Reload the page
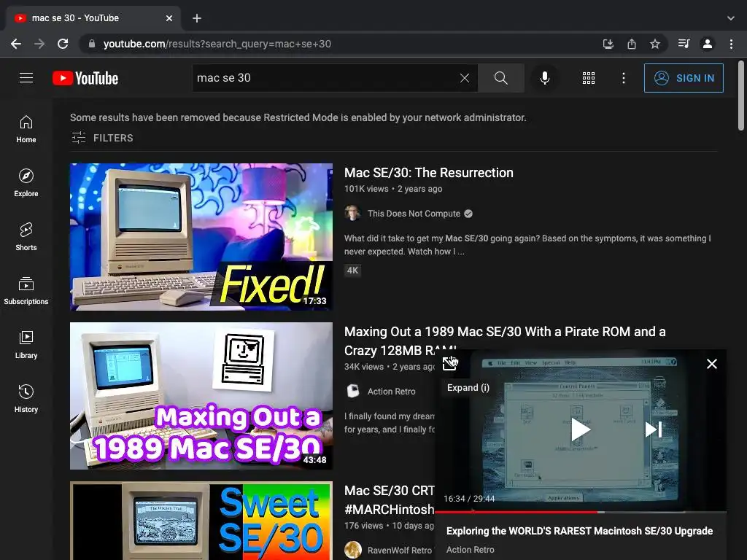Screen dimensions: 747x560 click(x=63, y=44)
